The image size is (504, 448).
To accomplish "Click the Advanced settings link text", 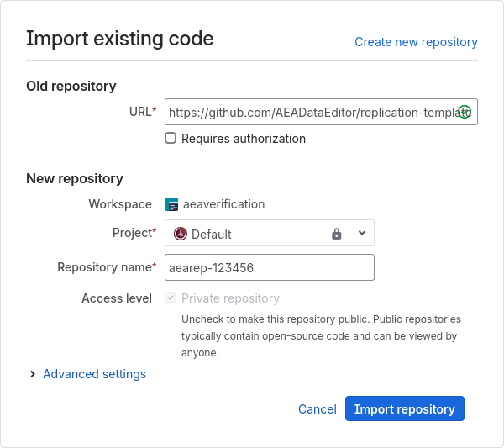I will click(94, 374).
